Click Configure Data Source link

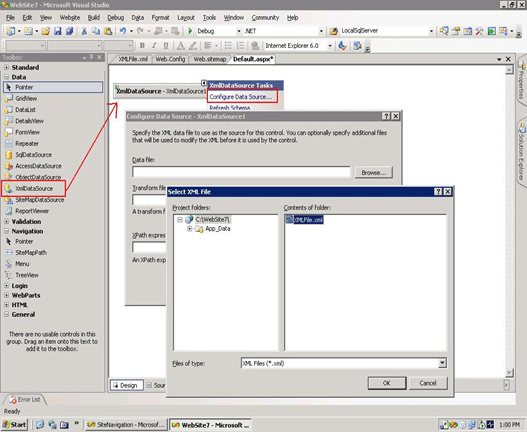click(x=241, y=97)
